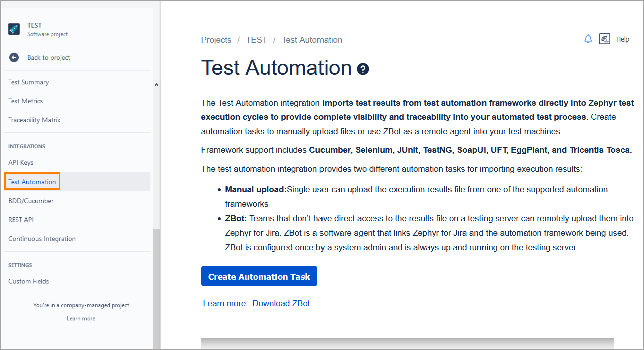View the Traceability Matrix

(34, 120)
